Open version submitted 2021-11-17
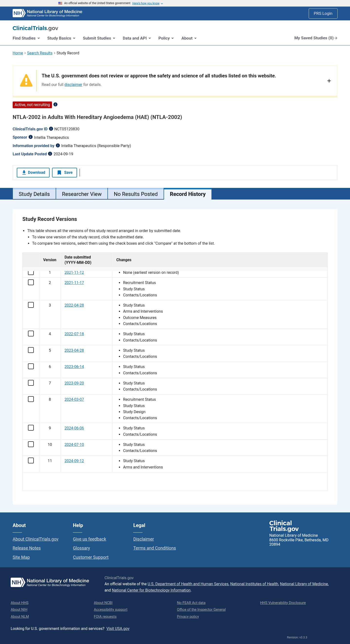Viewport: 350px width, 644px height. [74, 283]
